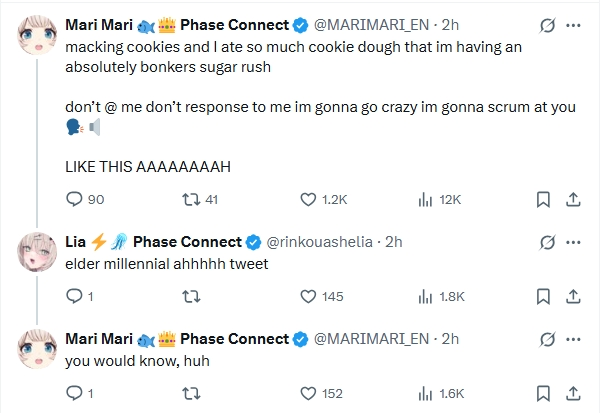
Task: Open the @rinkouashelia profile handle
Action: pos(321,241)
